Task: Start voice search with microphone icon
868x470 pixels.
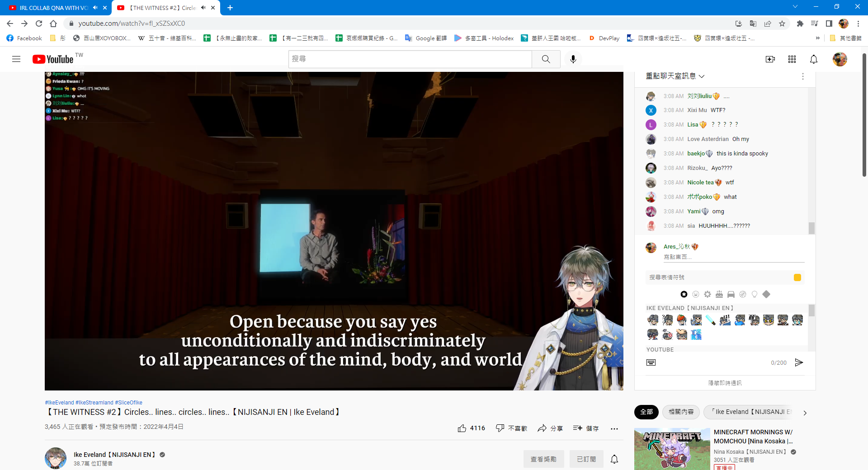Action: tap(573, 59)
